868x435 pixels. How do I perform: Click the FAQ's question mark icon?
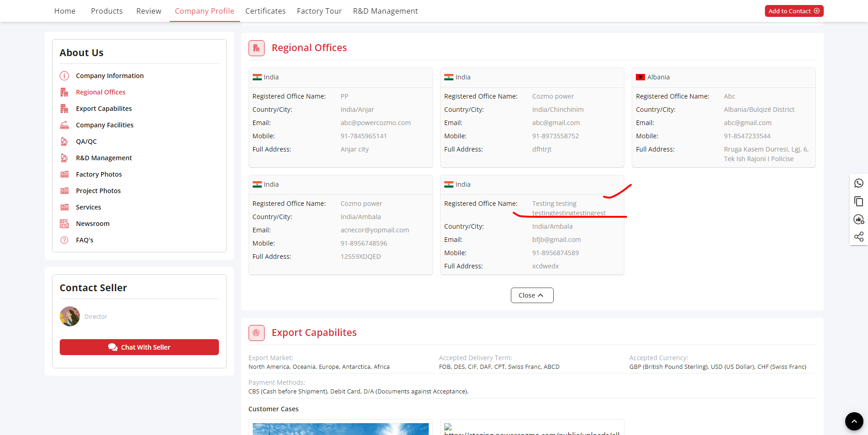coord(64,240)
